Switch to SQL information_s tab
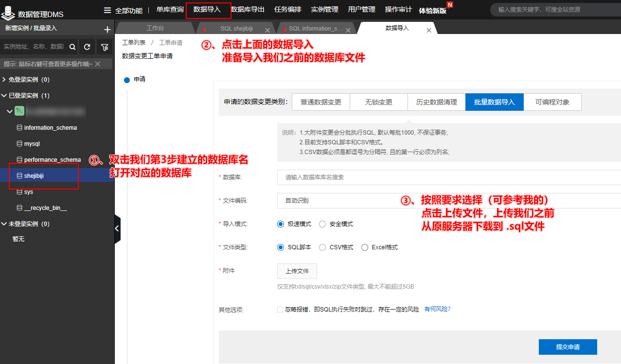The image size is (621, 364). coord(316,29)
